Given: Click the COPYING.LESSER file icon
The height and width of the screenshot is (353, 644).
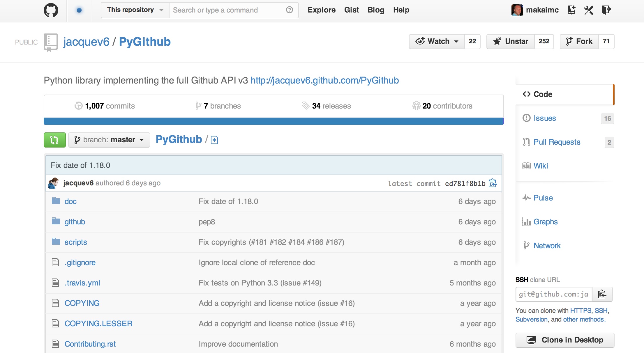Looking at the screenshot, I should pos(55,323).
